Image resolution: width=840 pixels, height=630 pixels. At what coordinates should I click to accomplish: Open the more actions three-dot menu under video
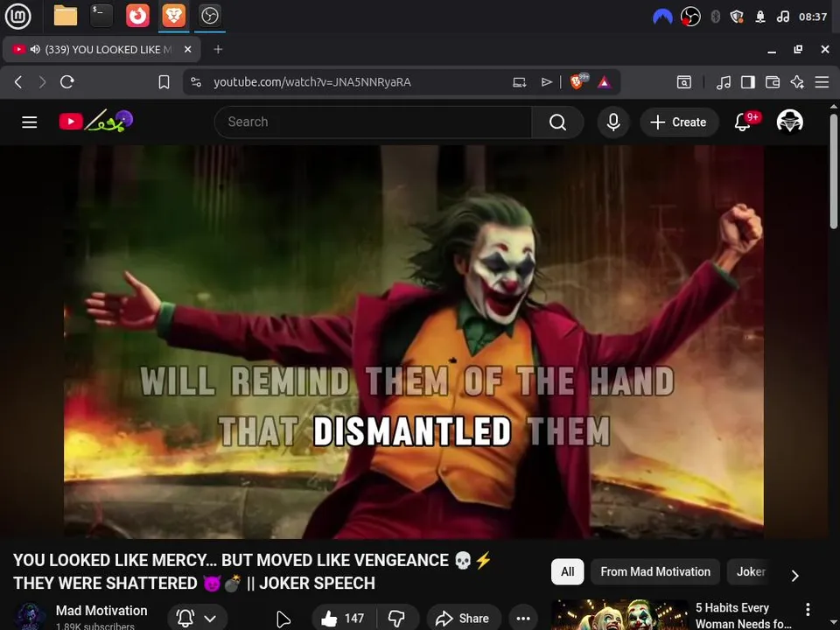pyautogui.click(x=523, y=619)
